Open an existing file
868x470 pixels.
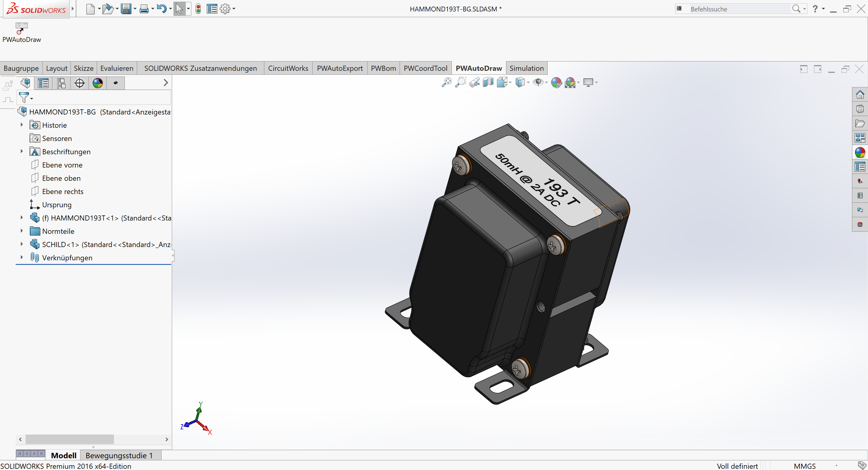tap(108, 9)
